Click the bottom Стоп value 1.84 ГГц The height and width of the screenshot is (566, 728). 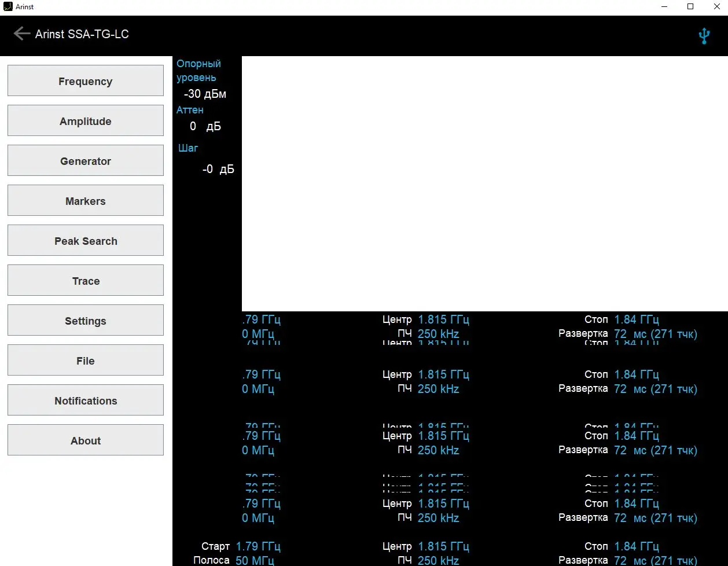637,546
